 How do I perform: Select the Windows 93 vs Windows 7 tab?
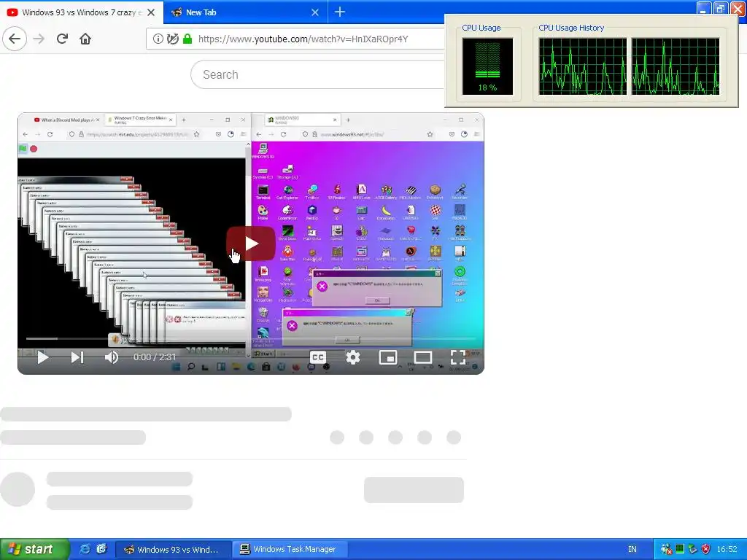click(81, 12)
